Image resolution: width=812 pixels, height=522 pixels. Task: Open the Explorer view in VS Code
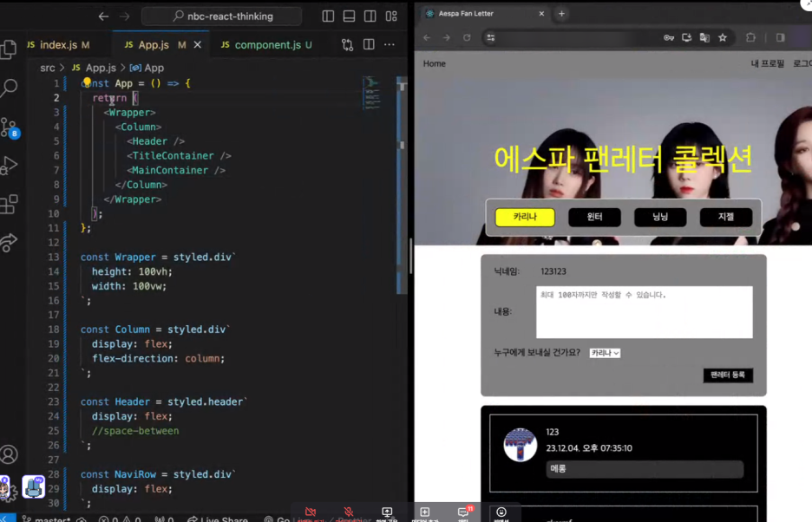click(x=9, y=49)
